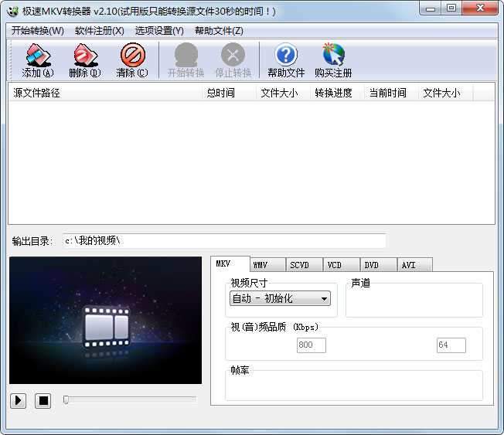Switch to the DVD tab

click(x=379, y=265)
